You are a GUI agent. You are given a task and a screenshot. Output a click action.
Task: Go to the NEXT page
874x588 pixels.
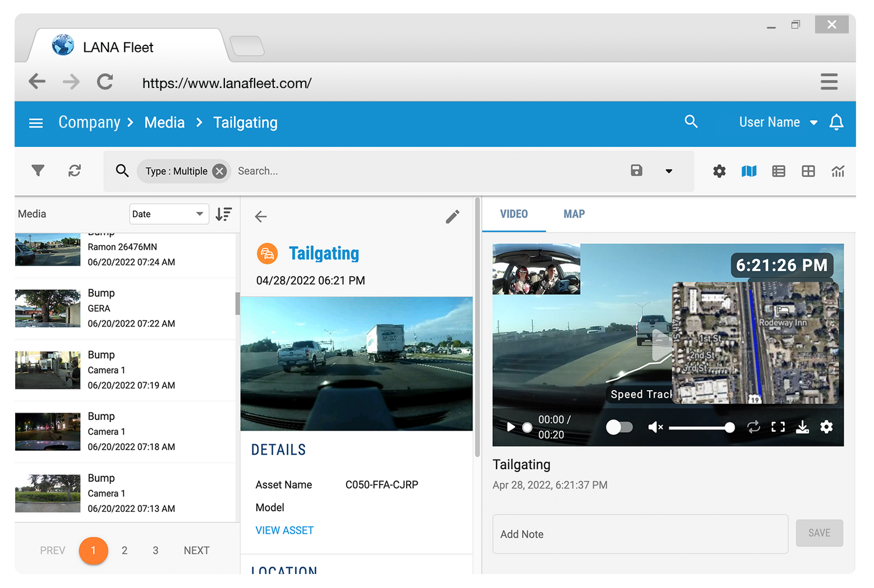coord(196,551)
